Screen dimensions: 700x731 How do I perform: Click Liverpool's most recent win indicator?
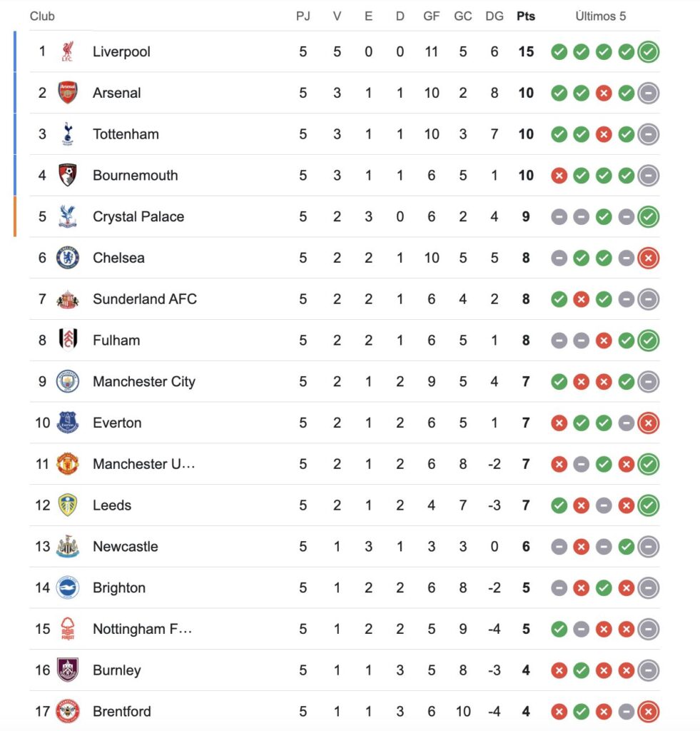pos(648,51)
